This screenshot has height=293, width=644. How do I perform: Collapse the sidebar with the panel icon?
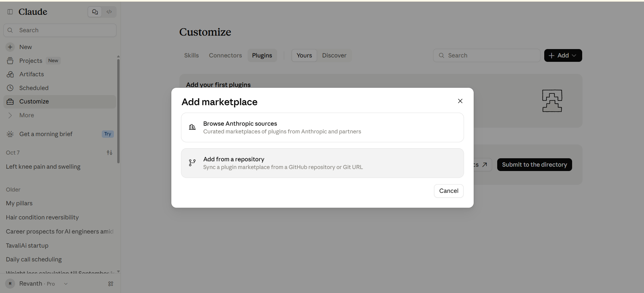[10, 12]
